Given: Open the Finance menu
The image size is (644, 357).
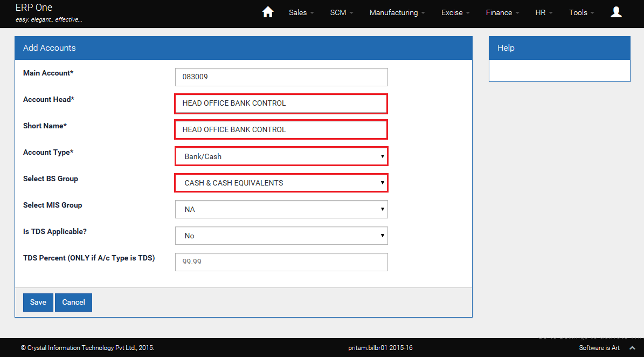Looking at the screenshot, I should click(x=503, y=13).
